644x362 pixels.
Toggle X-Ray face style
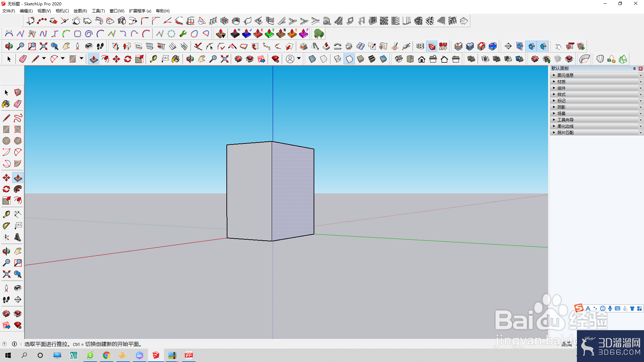pos(312,59)
